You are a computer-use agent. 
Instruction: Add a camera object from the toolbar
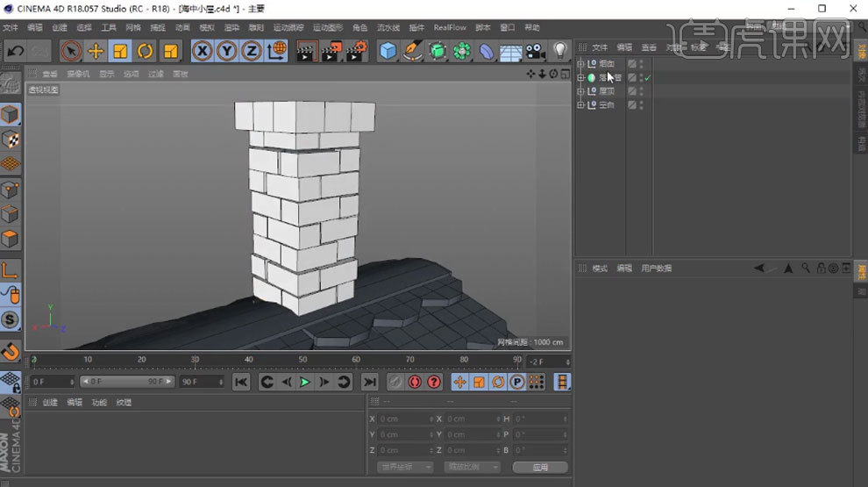tap(535, 51)
